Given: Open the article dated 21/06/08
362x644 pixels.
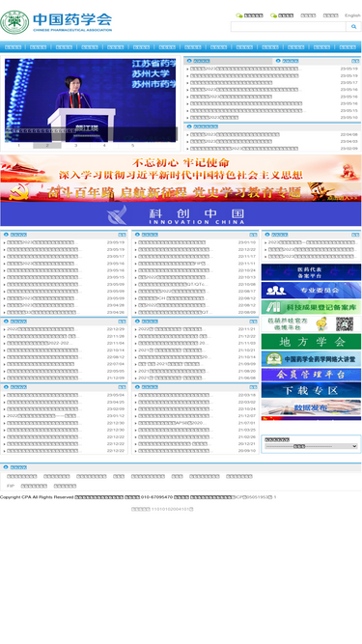Looking at the screenshot, I should point(171,378).
